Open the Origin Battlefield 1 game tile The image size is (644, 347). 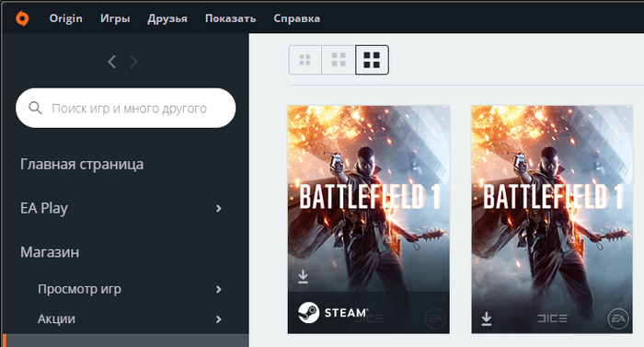tap(552, 220)
